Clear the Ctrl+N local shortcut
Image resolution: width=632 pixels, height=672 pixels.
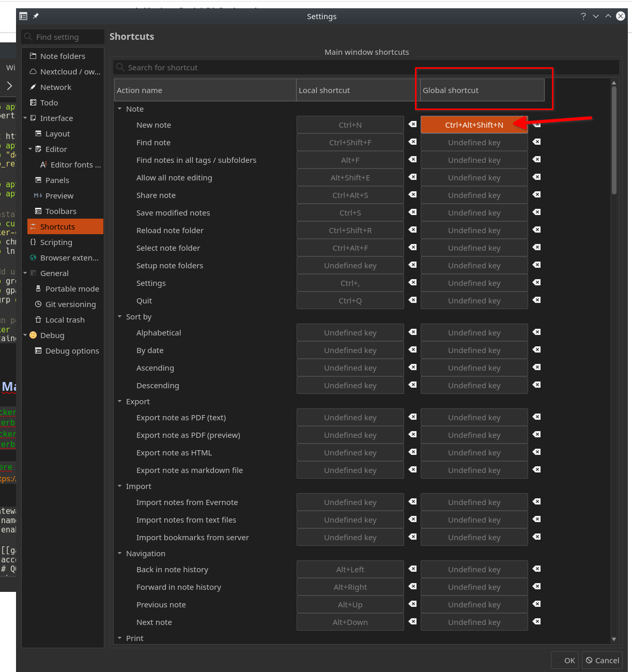412,125
